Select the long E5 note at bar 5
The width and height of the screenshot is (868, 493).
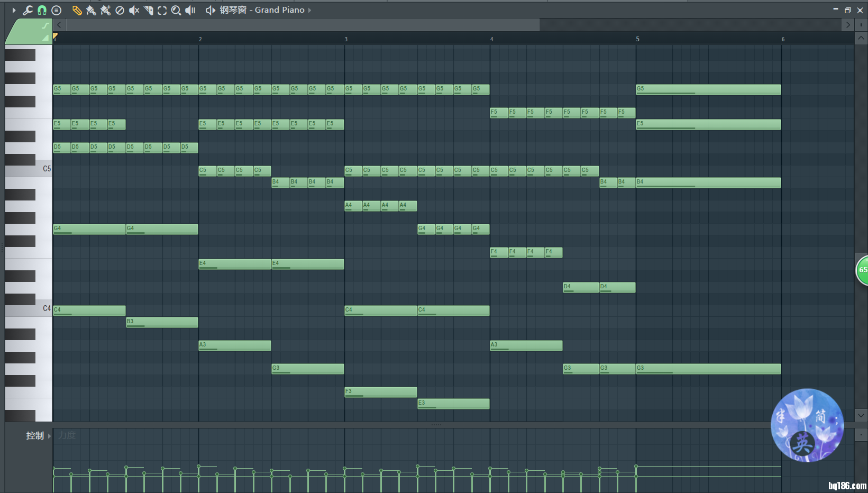click(x=708, y=124)
